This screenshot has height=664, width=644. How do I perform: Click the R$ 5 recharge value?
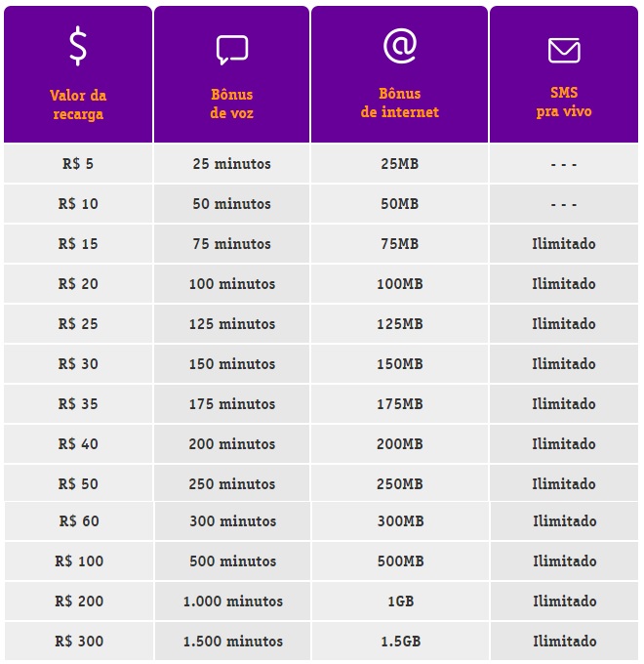[x=78, y=164]
